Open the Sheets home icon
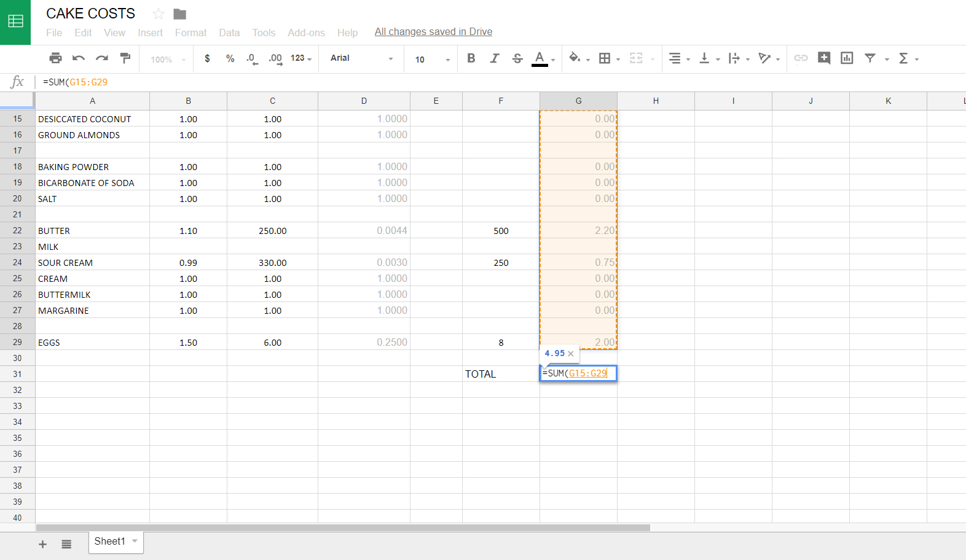 point(15,22)
